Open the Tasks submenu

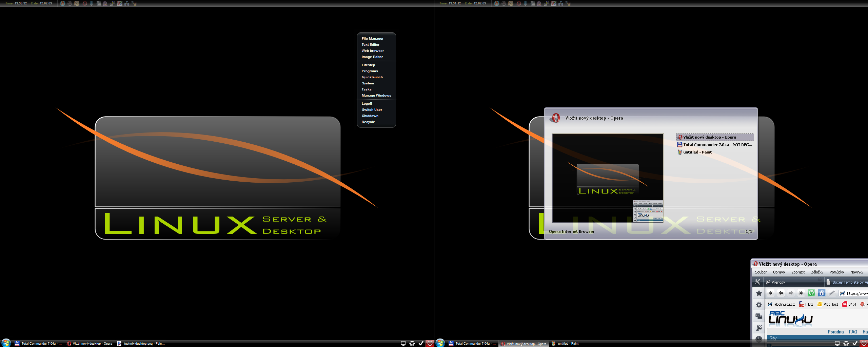[367, 89]
